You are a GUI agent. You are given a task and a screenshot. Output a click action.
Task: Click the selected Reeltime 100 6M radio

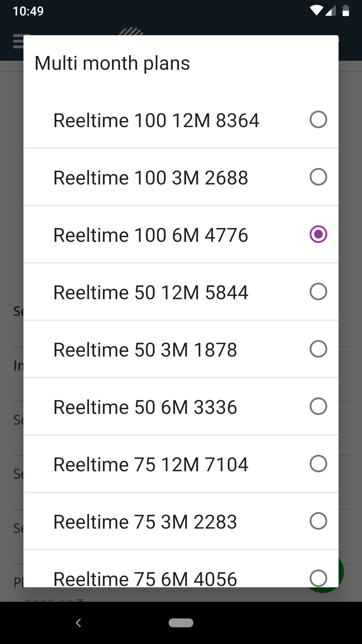pos(318,234)
